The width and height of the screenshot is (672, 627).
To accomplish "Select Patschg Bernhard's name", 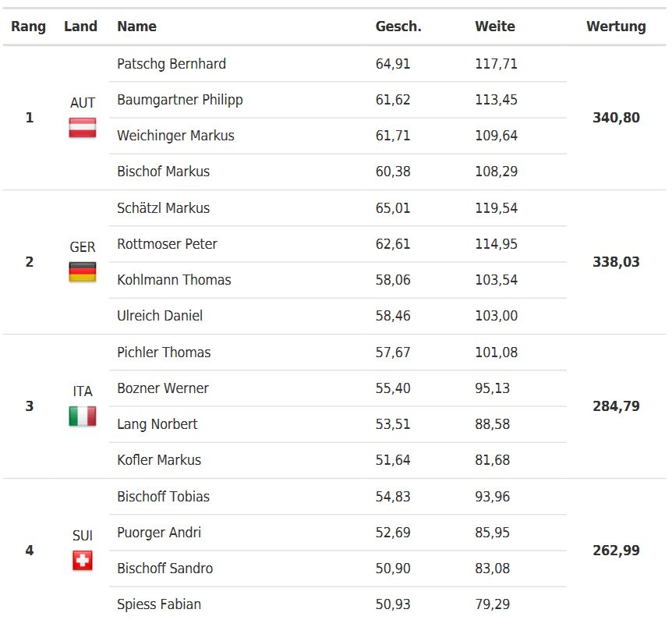I will [x=172, y=64].
